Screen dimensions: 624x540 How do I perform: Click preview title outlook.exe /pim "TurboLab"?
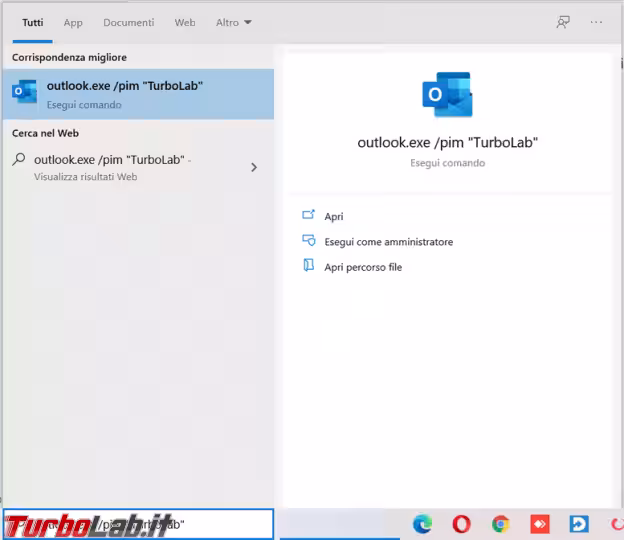(x=447, y=142)
